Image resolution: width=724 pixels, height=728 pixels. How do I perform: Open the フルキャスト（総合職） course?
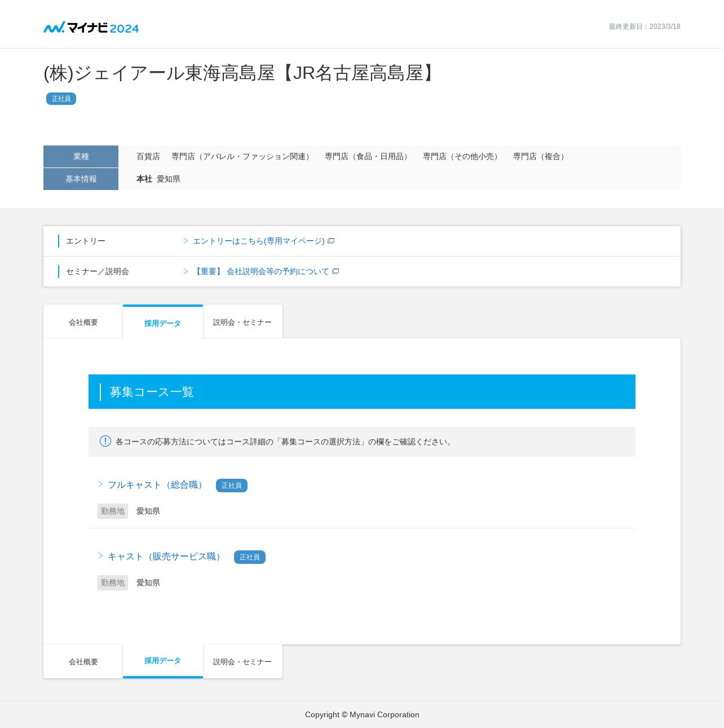click(157, 485)
